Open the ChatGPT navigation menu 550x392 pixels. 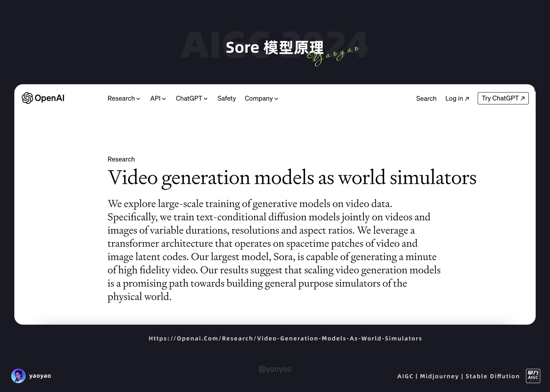click(x=191, y=98)
